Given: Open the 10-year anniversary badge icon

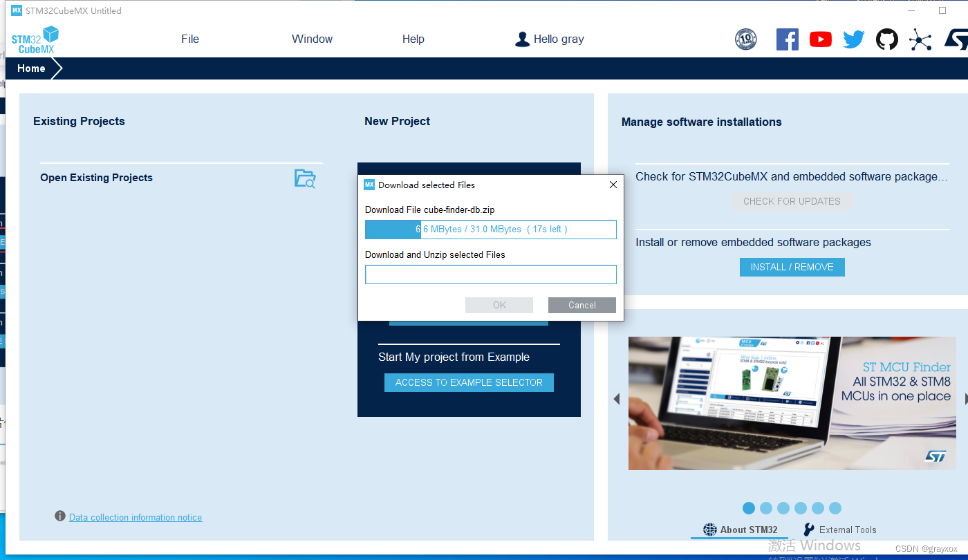Looking at the screenshot, I should (745, 39).
